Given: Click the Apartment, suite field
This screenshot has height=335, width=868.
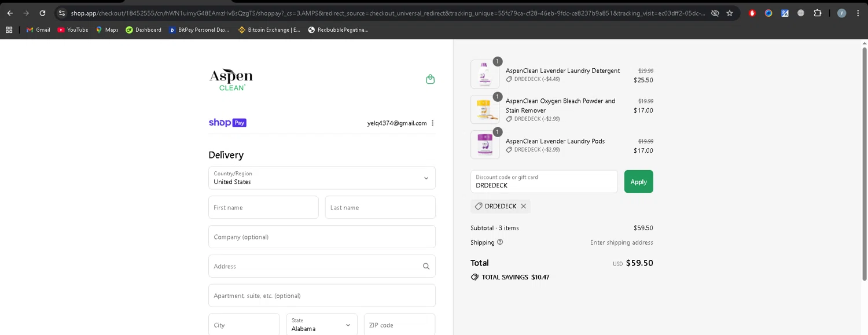Looking at the screenshot, I should pyautogui.click(x=322, y=296).
